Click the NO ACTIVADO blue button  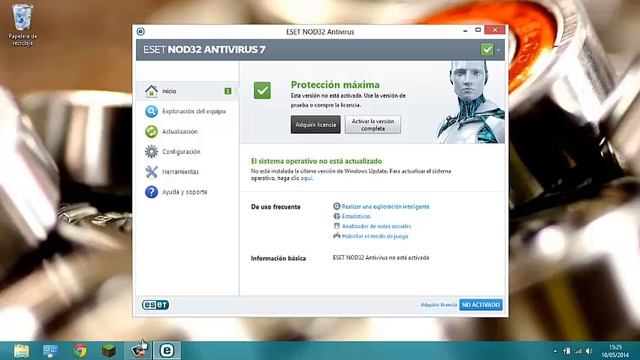(x=481, y=305)
